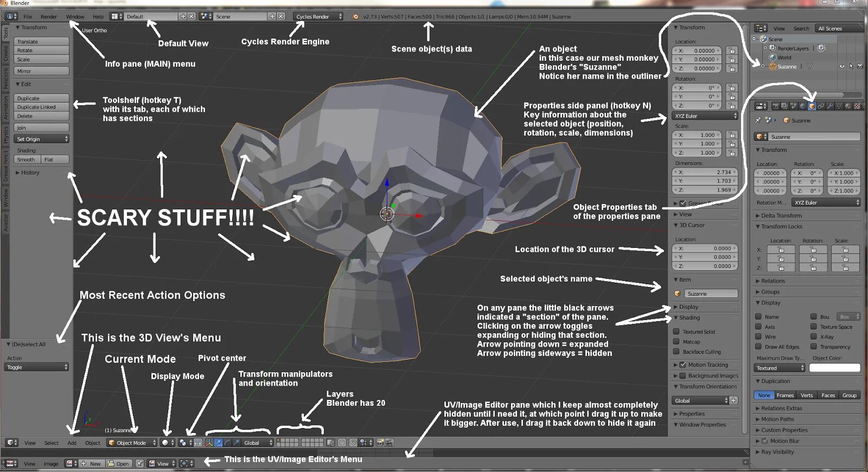
Task: Open the Cycles Render engine dropdown
Action: point(318,16)
